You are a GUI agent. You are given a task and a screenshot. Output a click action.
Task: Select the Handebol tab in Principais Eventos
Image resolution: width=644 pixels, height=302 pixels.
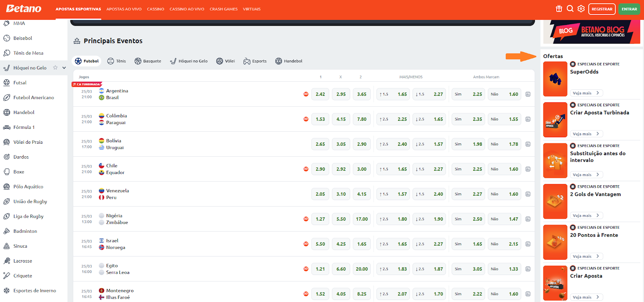pyautogui.click(x=289, y=61)
